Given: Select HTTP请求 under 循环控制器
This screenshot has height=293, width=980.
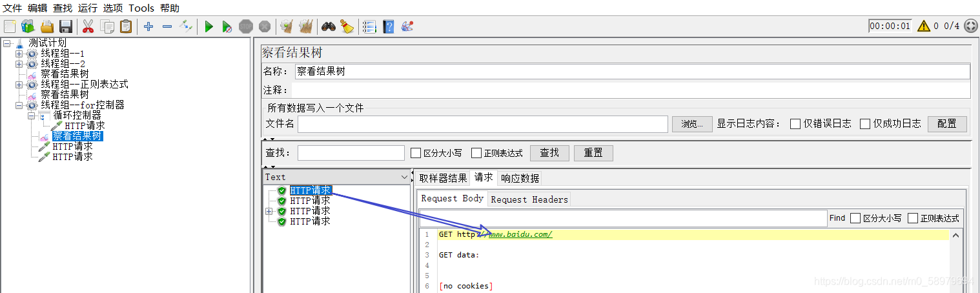Looking at the screenshot, I should [85, 125].
